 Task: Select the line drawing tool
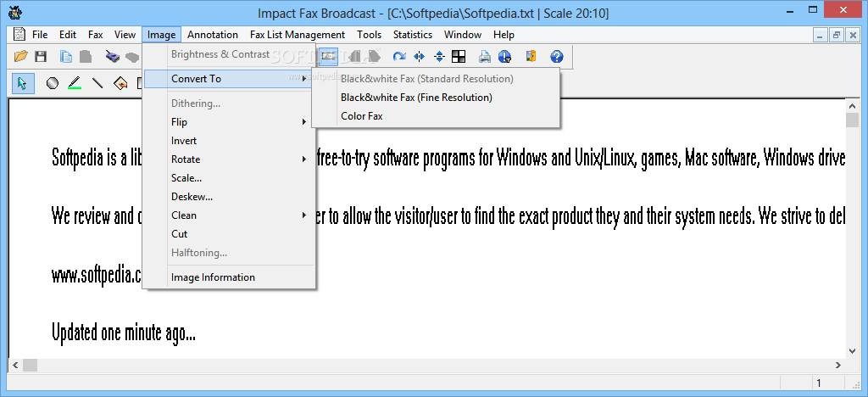(x=97, y=83)
